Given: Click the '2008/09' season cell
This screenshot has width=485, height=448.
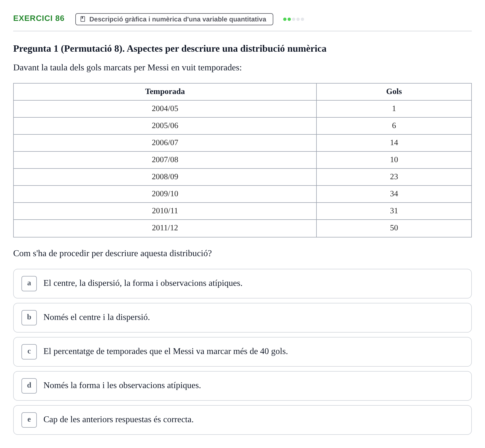Looking at the screenshot, I should [165, 177].
